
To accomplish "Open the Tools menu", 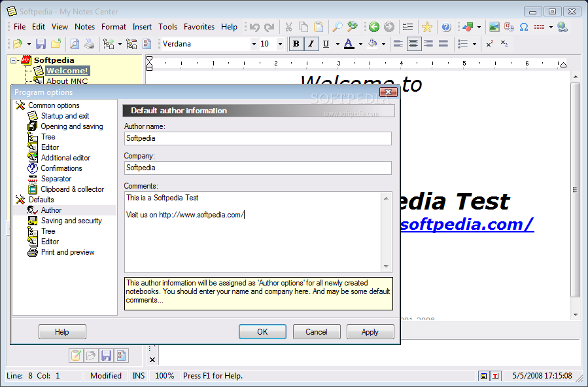I will pos(167,27).
